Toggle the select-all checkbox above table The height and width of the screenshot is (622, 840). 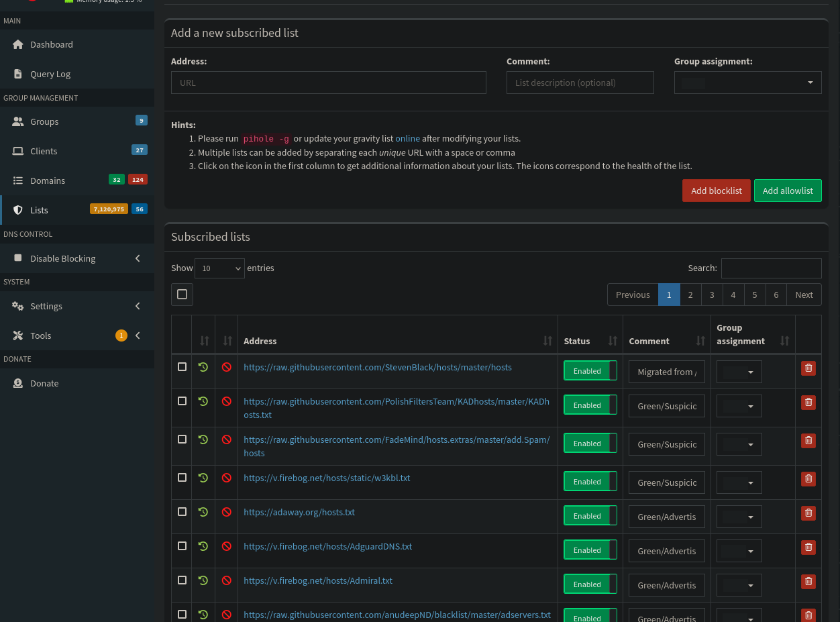pyautogui.click(x=182, y=294)
